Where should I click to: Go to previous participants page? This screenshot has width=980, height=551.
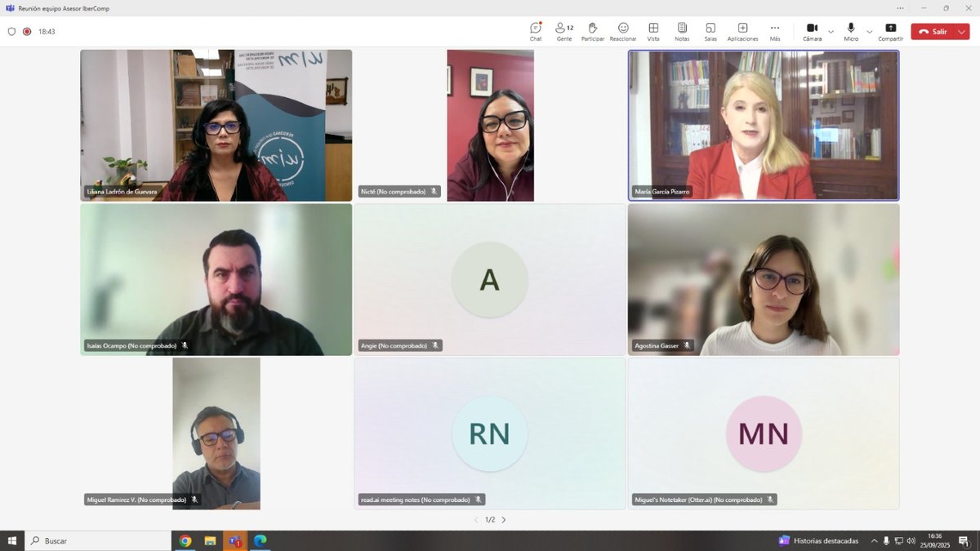(477, 519)
